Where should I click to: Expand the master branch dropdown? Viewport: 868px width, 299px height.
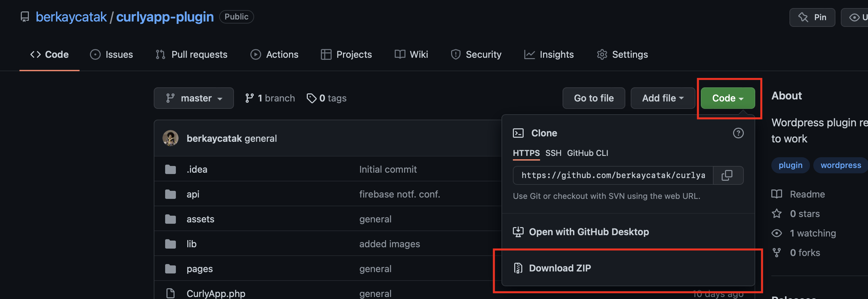click(194, 98)
